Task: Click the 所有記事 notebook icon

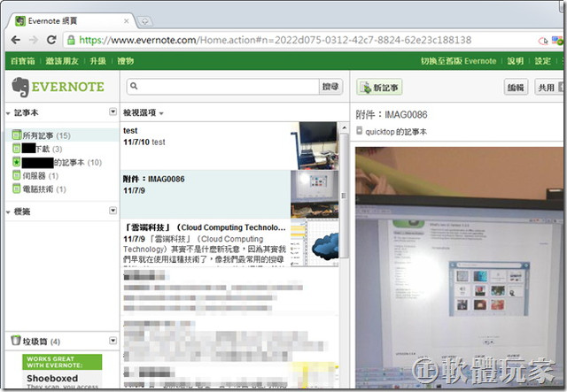Action: tap(16, 135)
